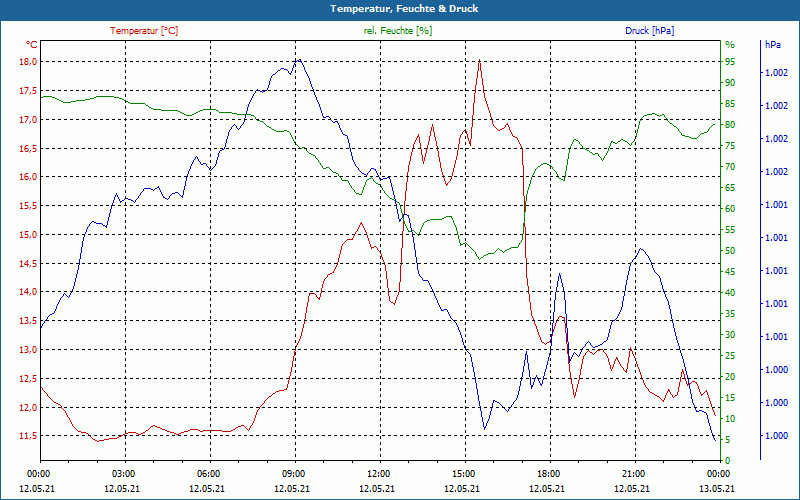Click humidity axis value "25"
The image size is (800, 500).
[x=730, y=356]
